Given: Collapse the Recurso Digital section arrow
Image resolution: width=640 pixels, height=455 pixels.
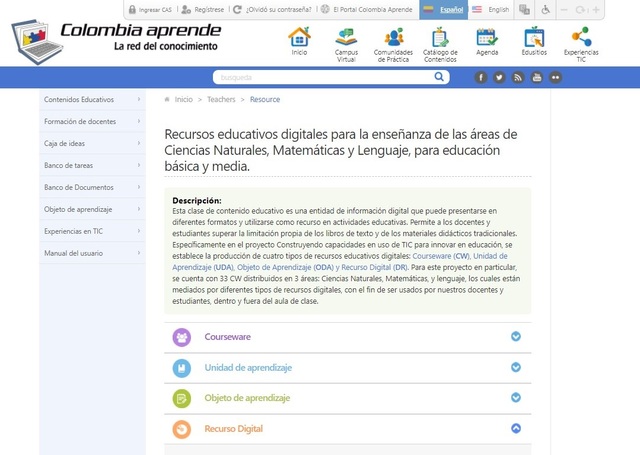Looking at the screenshot, I should [x=516, y=428].
